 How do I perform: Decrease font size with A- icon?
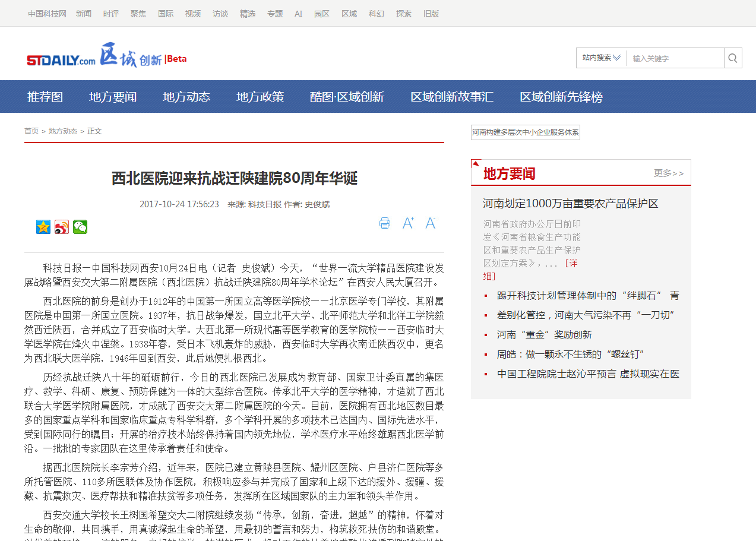pos(431,223)
